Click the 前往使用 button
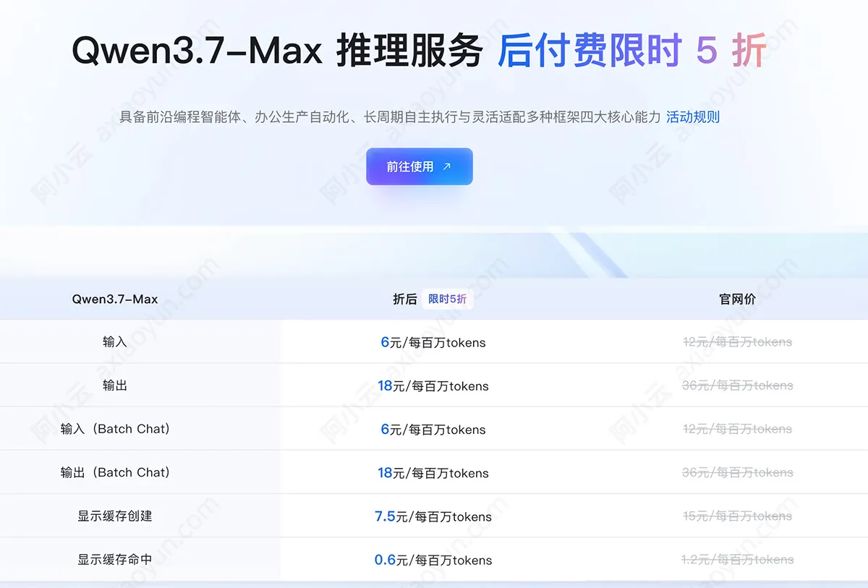Viewport: 868px width, 588px height. point(420,166)
